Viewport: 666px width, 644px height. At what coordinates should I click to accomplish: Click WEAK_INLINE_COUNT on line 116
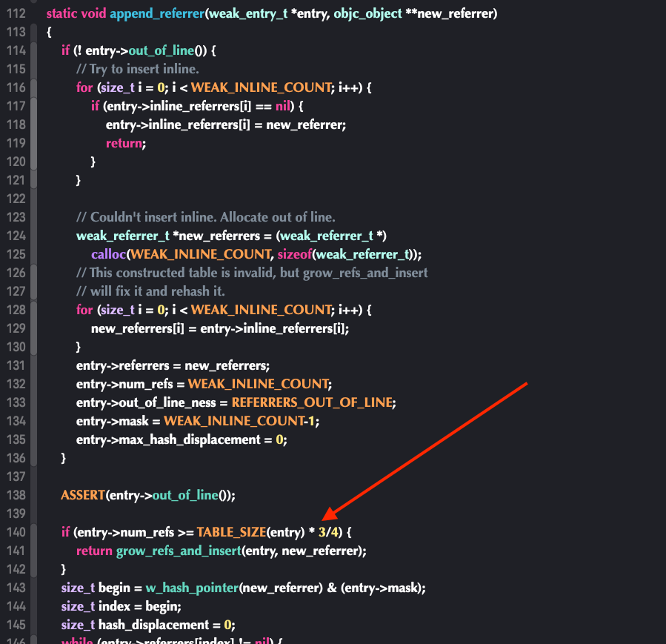tap(262, 87)
